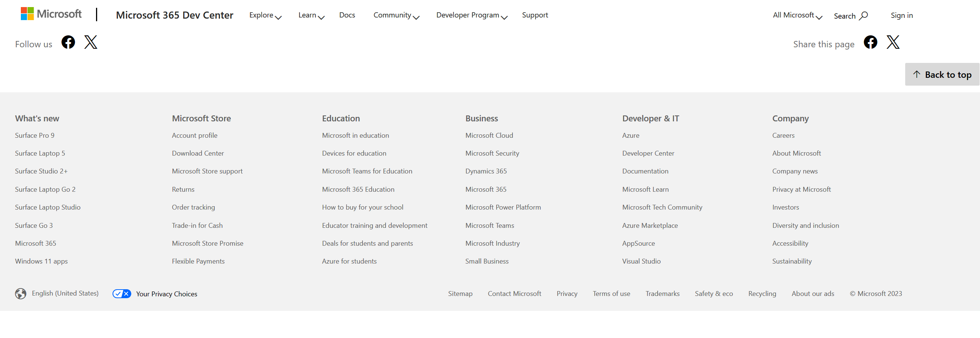Open the Dynamics 365 link
This screenshot has height=338, width=980.
click(486, 171)
